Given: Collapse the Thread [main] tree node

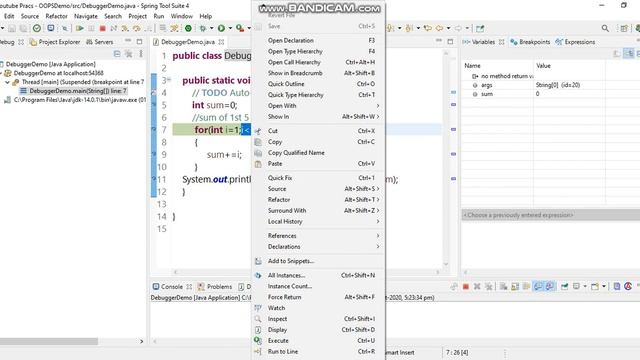Looking at the screenshot, I should (x=7, y=82).
